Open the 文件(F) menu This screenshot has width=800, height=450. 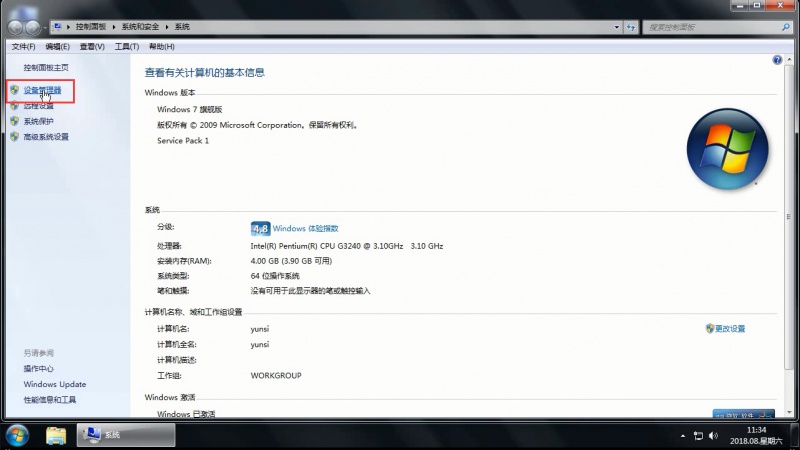[23, 46]
